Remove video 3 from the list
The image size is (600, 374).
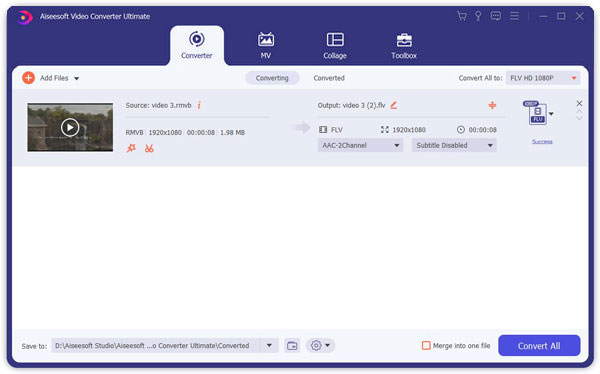tap(579, 103)
